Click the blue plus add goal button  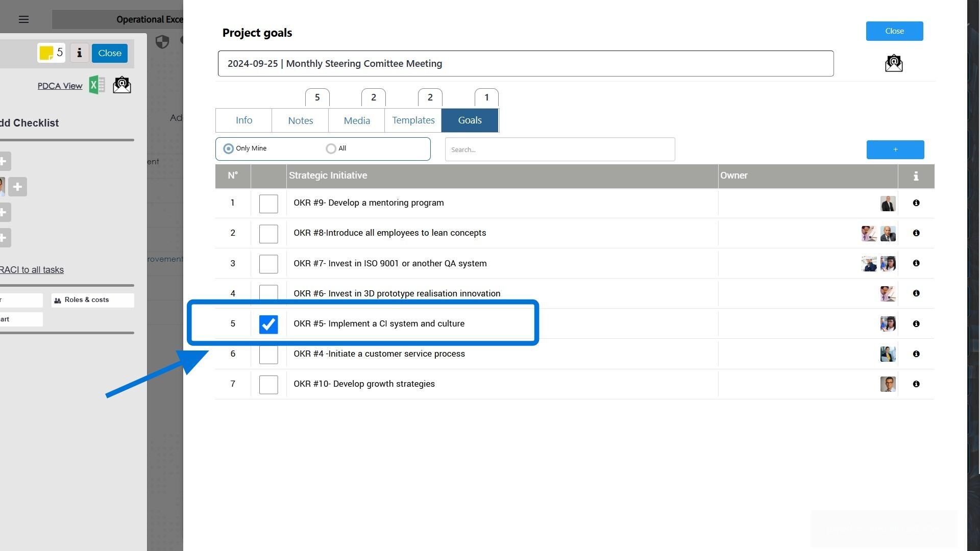pyautogui.click(x=895, y=149)
